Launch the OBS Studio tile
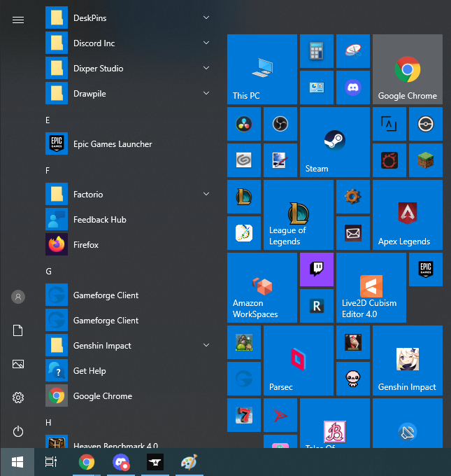Image resolution: width=451 pixels, height=476 pixels. point(280,124)
